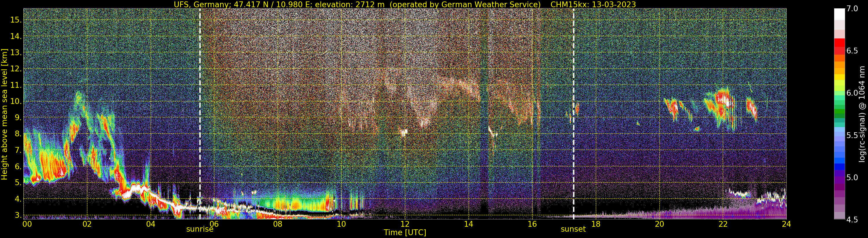Click the 'Time [UTC]' axis label
The width and height of the screenshot is (868, 238).
coord(405,233)
